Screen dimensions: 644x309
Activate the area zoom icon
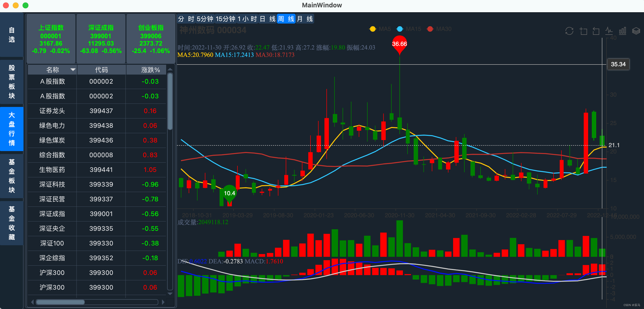click(583, 31)
